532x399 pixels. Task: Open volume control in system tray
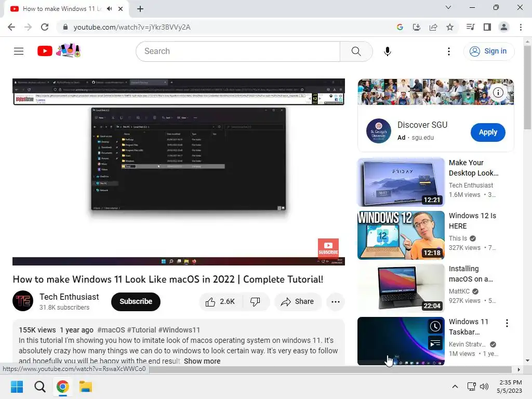tap(484, 387)
